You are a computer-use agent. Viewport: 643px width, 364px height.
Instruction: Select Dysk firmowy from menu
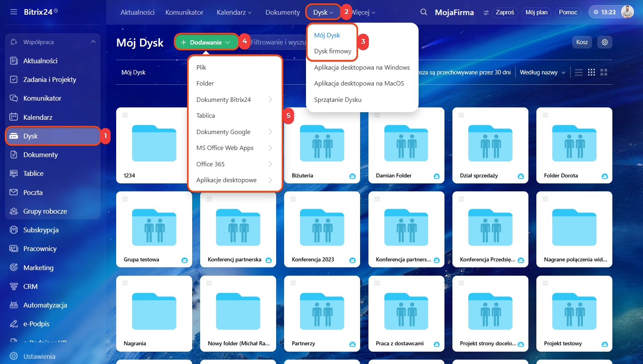click(x=332, y=51)
